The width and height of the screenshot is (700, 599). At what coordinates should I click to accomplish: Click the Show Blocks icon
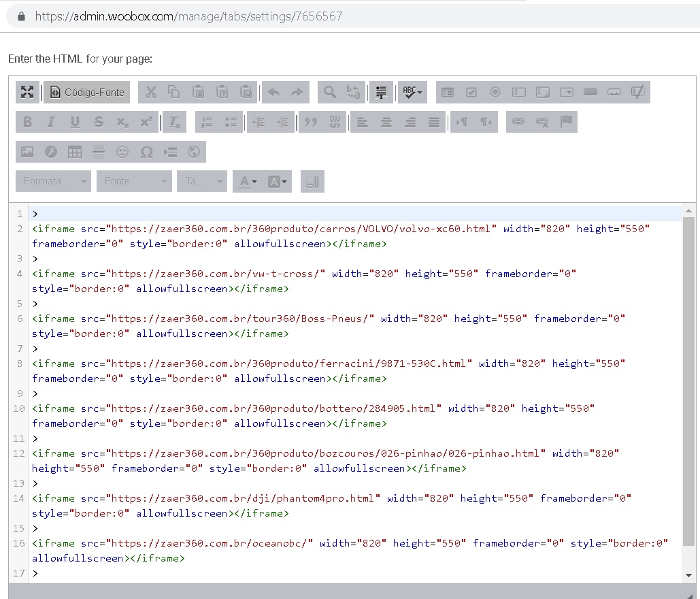click(x=312, y=181)
